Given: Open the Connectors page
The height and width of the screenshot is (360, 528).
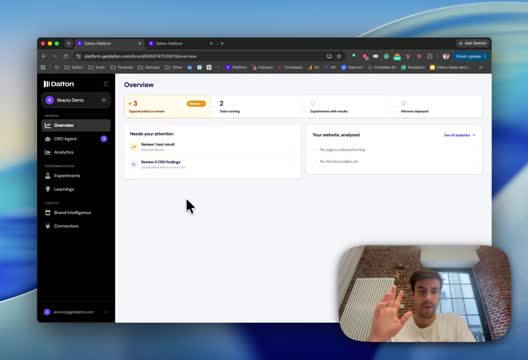Looking at the screenshot, I should pyautogui.click(x=76, y=226).
